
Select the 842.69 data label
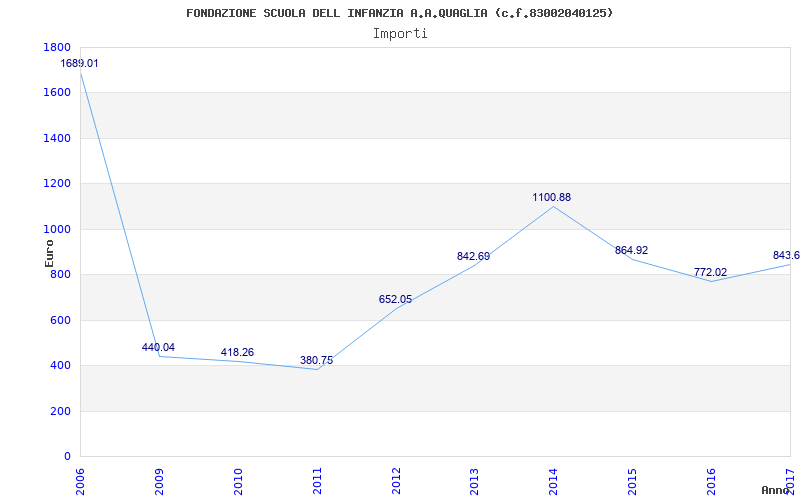(x=473, y=257)
